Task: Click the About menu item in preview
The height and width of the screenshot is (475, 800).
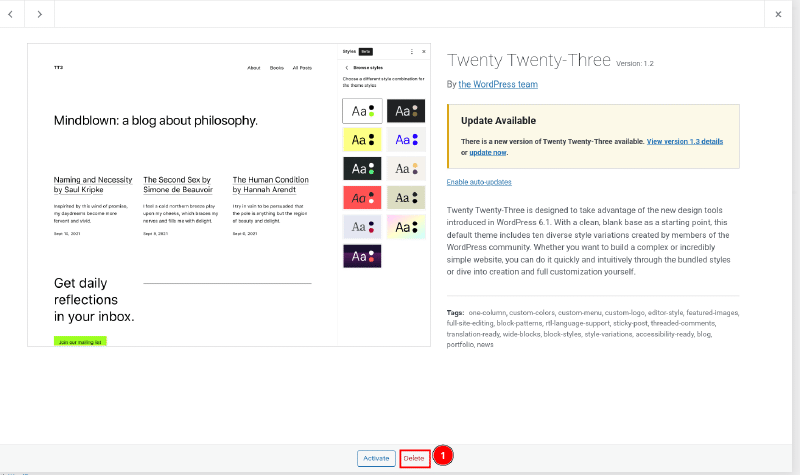Action: (253, 68)
